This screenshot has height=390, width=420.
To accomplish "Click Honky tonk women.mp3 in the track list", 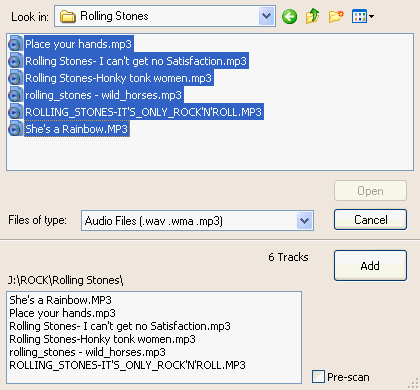I will click(x=102, y=339).
